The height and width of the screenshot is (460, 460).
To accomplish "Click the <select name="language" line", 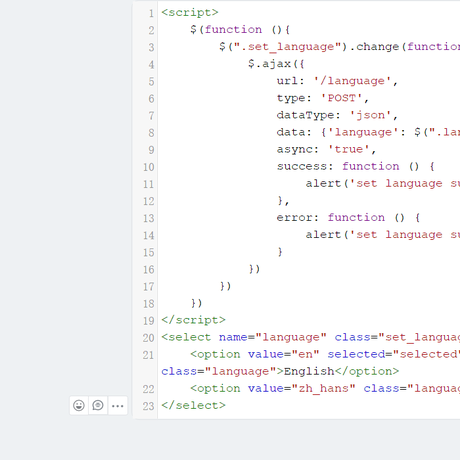I will pyautogui.click(x=311, y=337).
